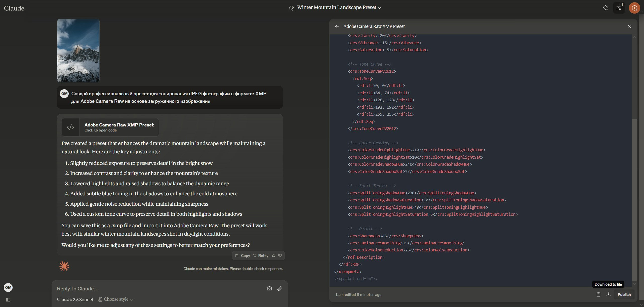Capture screenshot with camera icon
The width and height of the screenshot is (644, 307).
[269, 288]
